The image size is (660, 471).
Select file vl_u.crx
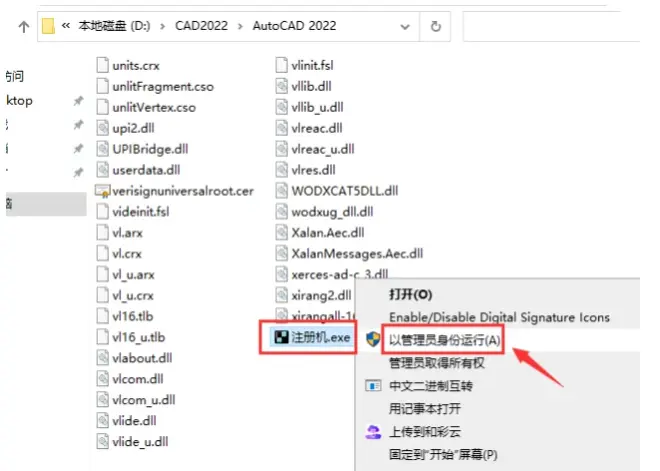point(133,295)
